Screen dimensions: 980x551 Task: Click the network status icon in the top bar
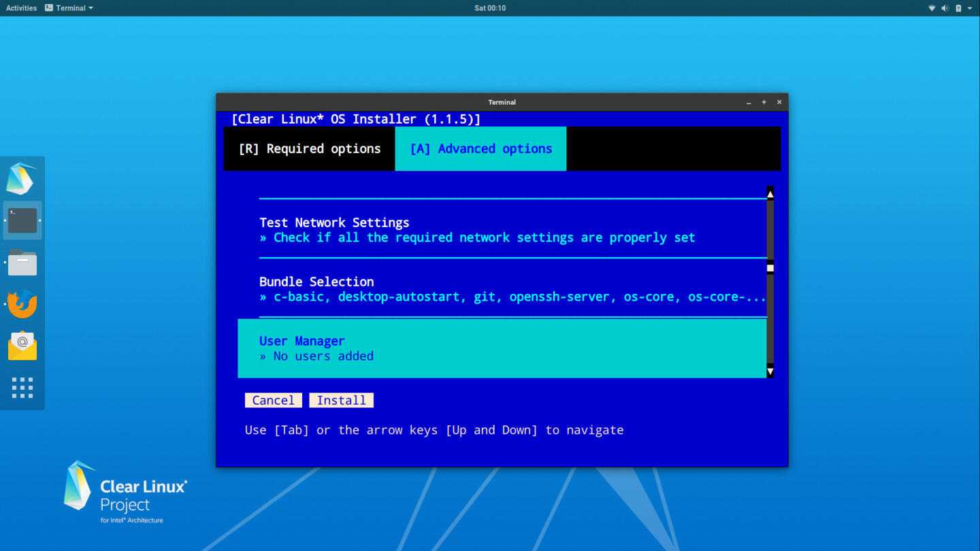932,8
